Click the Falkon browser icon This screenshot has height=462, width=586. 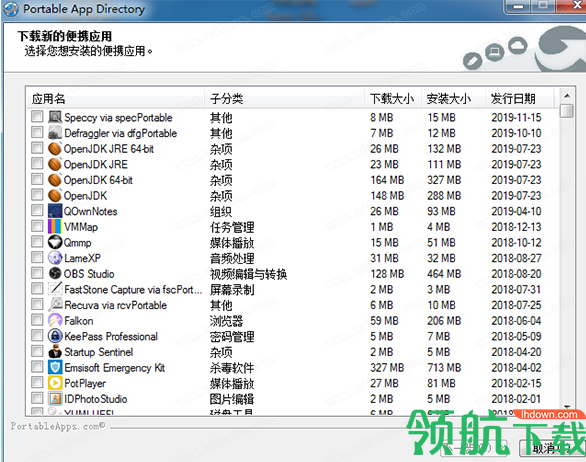tap(55, 321)
